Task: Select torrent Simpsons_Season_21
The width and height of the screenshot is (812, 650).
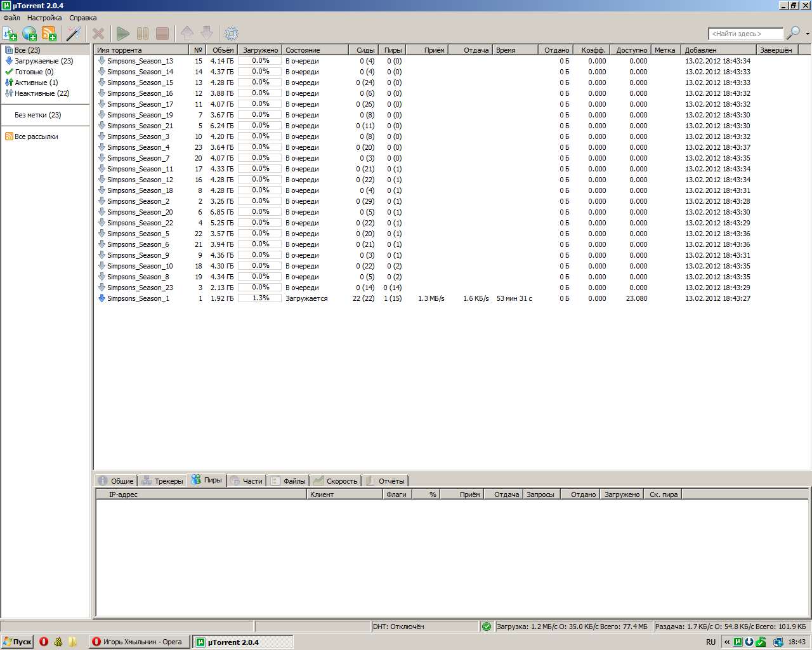Action: pos(140,126)
